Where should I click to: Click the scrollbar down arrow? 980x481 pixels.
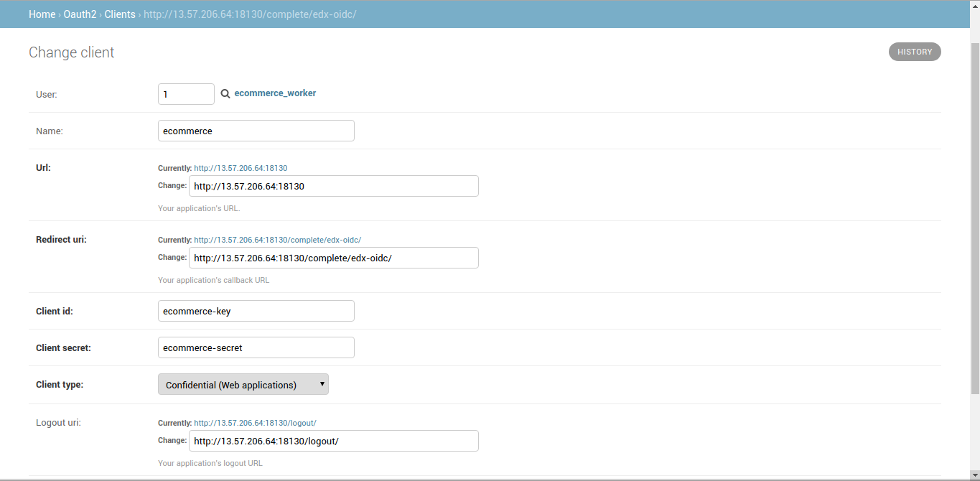975,475
